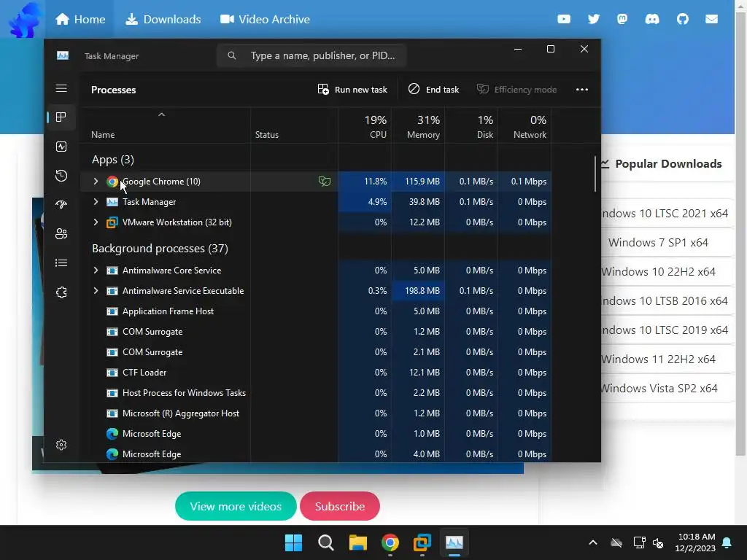The image size is (747, 560).
Task: Open Windows 7 SP1 x64 download link
Action: (x=658, y=242)
